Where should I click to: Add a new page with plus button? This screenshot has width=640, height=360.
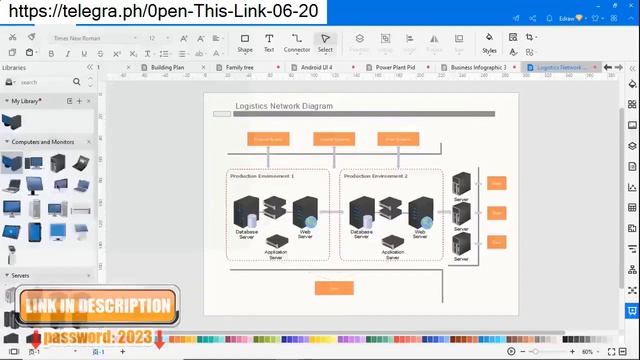[122, 351]
